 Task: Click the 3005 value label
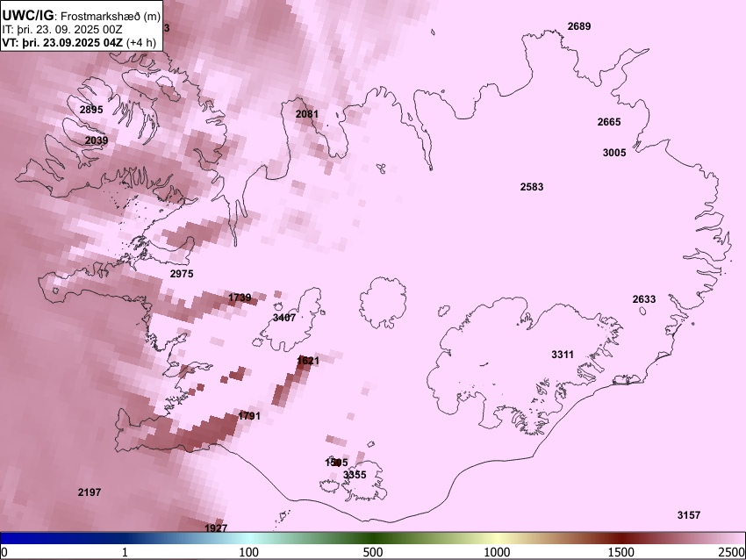614,153
